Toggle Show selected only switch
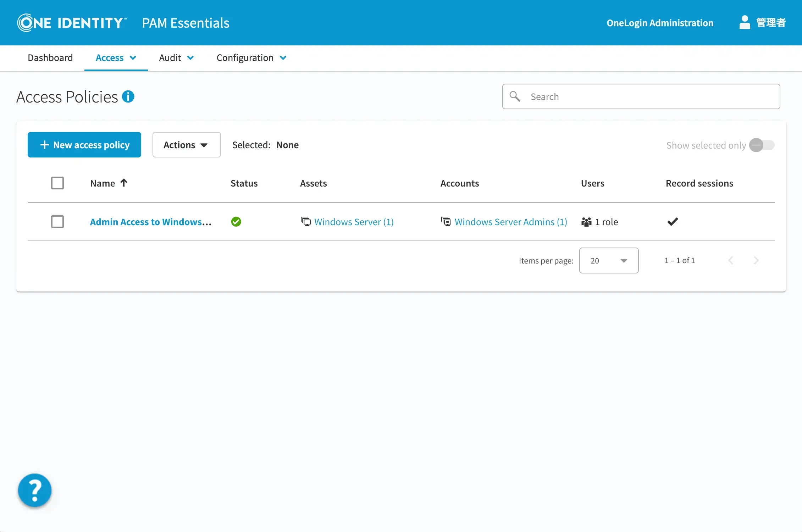Image resolution: width=802 pixels, height=532 pixels. point(761,145)
